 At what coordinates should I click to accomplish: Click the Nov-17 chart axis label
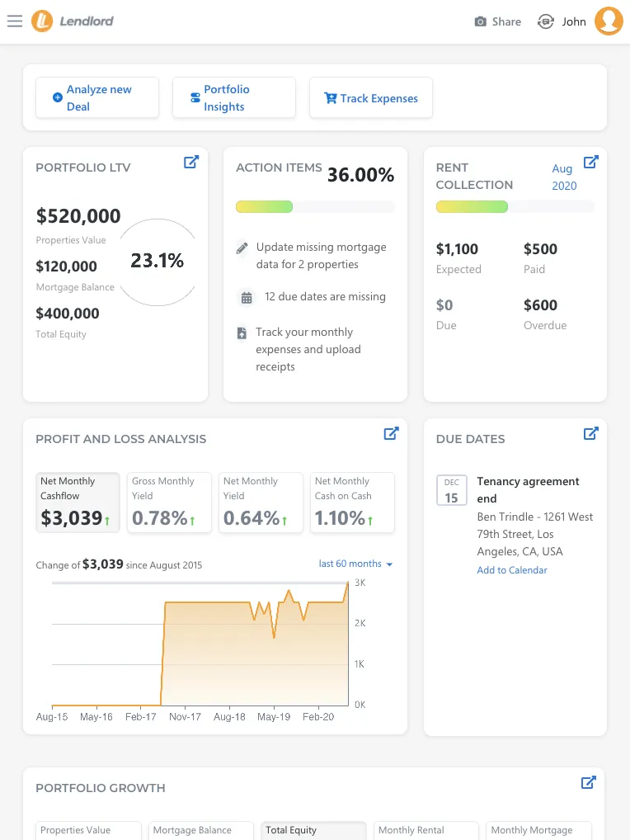point(186,717)
